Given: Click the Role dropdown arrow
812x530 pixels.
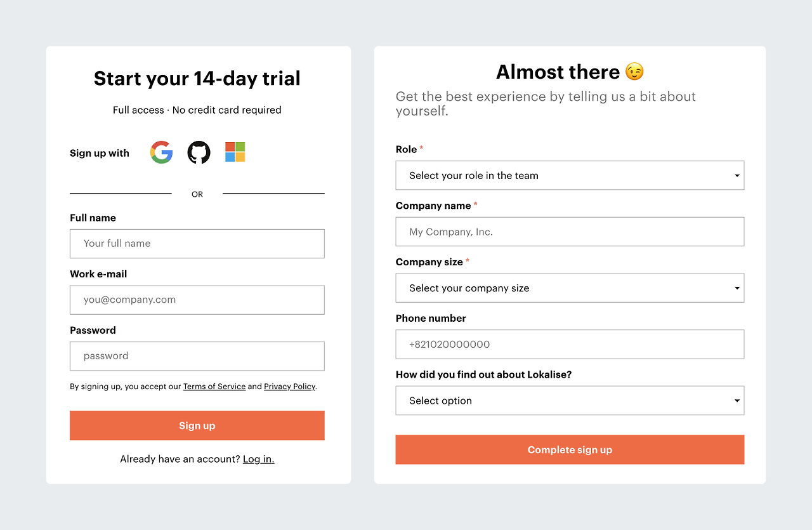Looking at the screenshot, I should (737, 176).
